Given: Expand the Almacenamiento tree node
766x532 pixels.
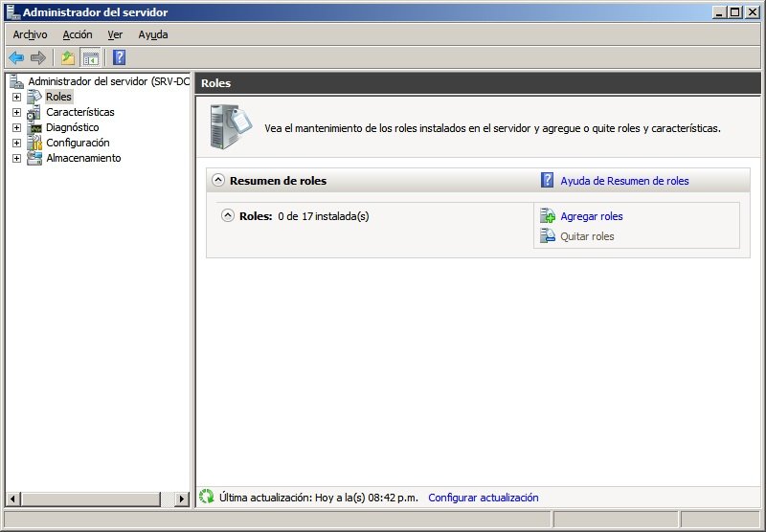Looking at the screenshot, I should coord(16,159).
